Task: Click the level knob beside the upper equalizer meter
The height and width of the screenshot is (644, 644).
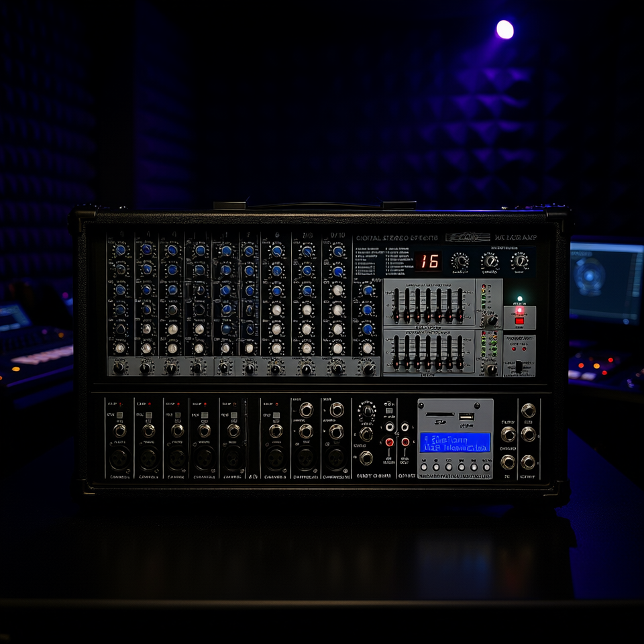Action: click(x=491, y=321)
